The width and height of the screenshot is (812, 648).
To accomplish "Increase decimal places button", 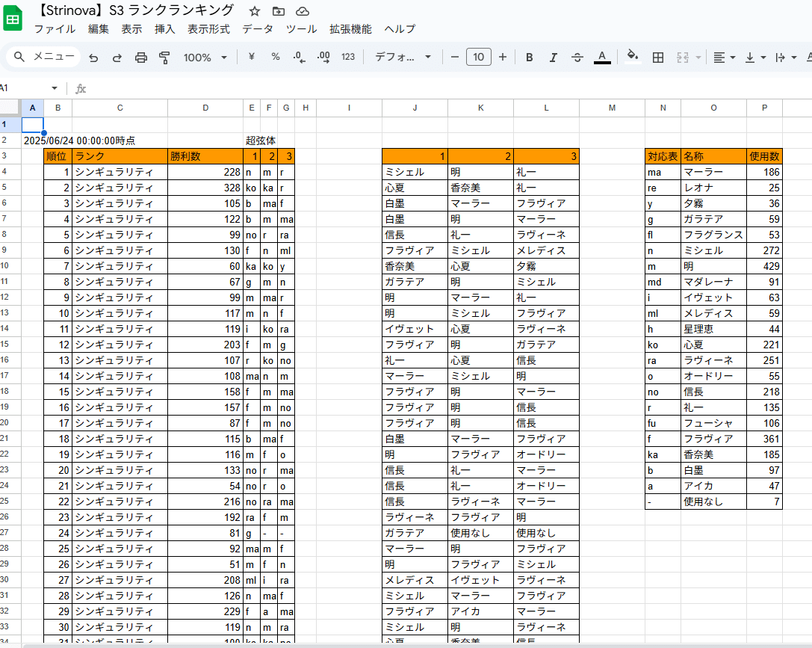I will pyautogui.click(x=323, y=57).
